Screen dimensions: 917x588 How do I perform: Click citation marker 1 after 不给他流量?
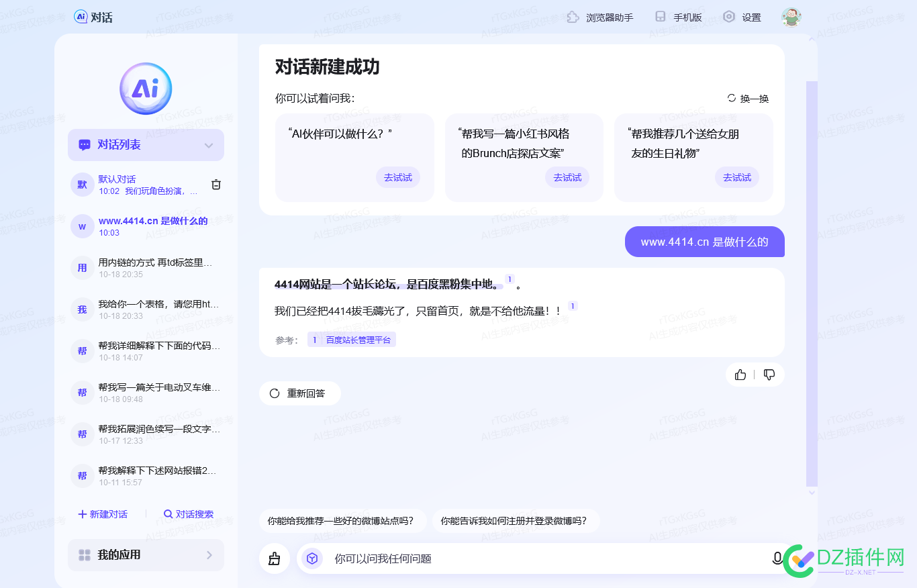(573, 306)
